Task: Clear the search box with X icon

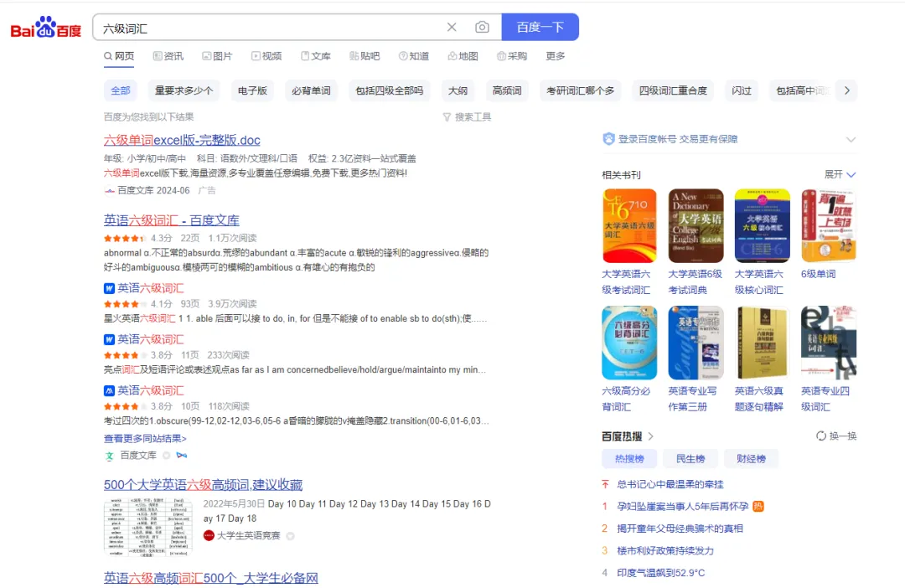Action: coord(452,27)
